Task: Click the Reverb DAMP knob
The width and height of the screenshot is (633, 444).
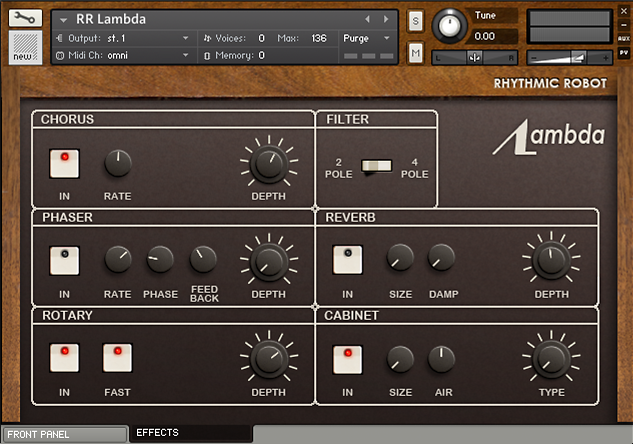Action: point(442,258)
